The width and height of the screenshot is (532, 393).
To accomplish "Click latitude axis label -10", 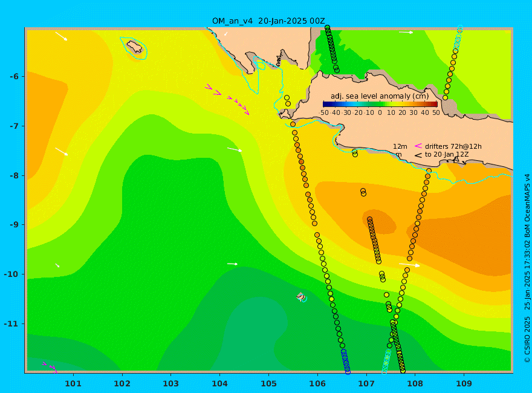I will pyautogui.click(x=12, y=274).
